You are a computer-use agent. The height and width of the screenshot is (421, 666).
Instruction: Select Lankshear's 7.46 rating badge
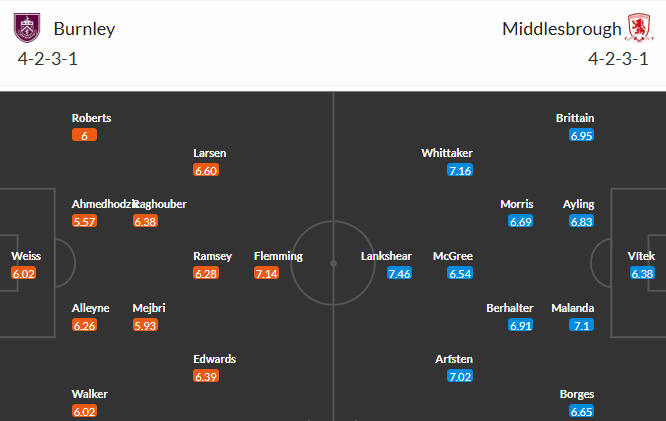[400, 273]
